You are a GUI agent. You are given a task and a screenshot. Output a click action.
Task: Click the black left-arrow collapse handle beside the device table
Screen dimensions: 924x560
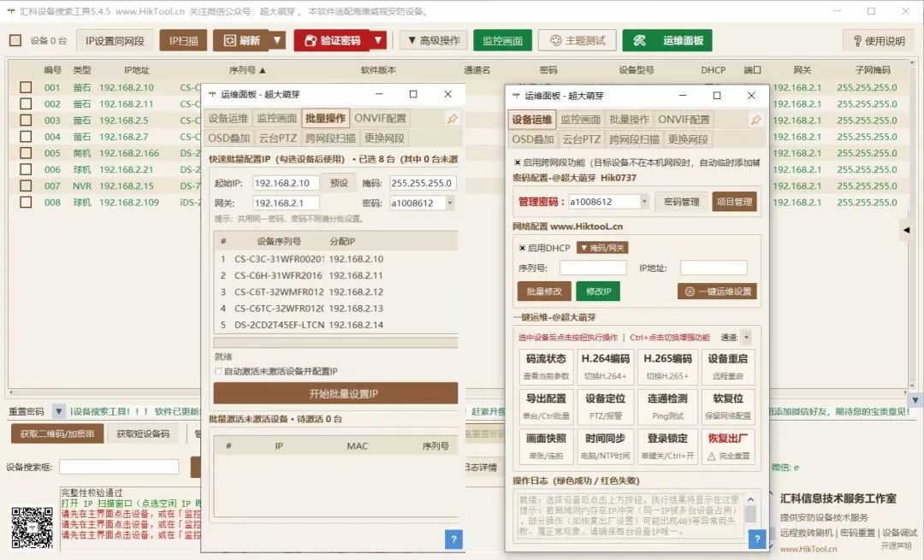click(x=906, y=230)
